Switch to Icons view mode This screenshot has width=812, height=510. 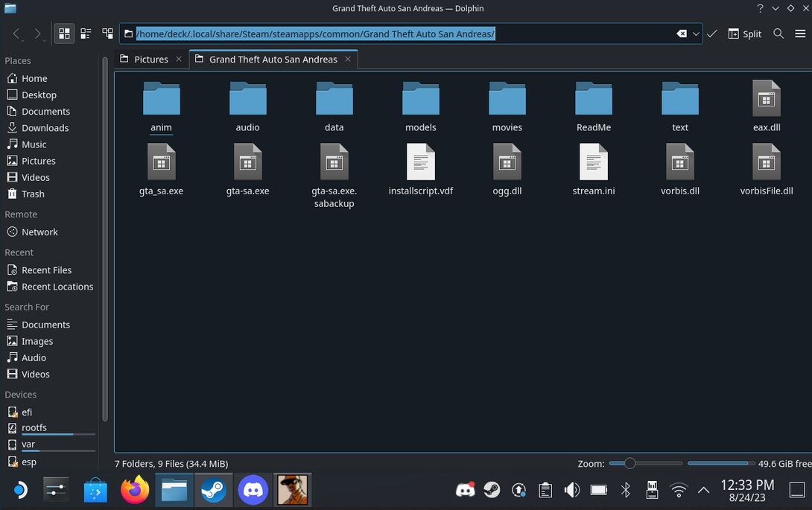click(x=64, y=34)
